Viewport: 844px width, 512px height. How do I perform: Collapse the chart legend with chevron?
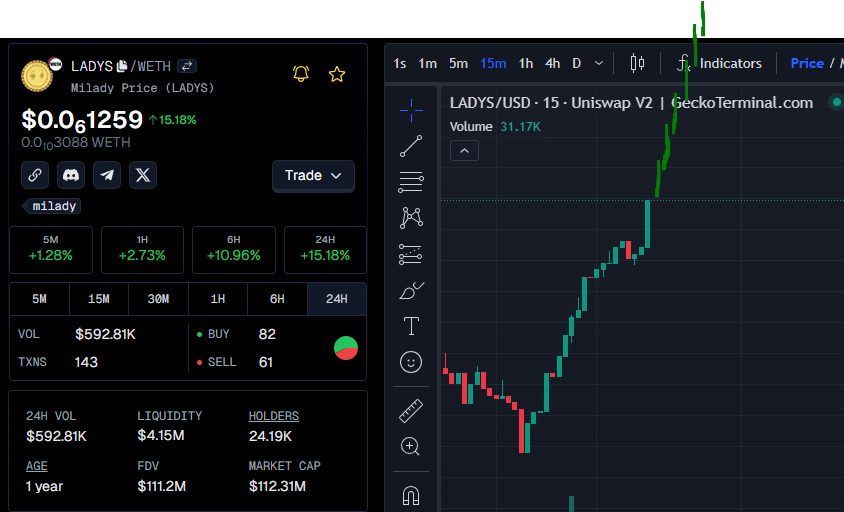click(x=465, y=151)
